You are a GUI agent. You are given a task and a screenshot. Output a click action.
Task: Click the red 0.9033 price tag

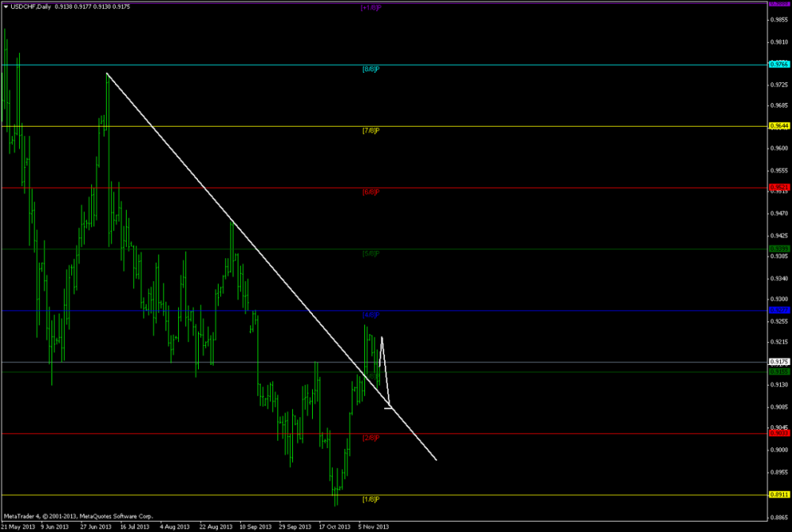click(x=779, y=433)
